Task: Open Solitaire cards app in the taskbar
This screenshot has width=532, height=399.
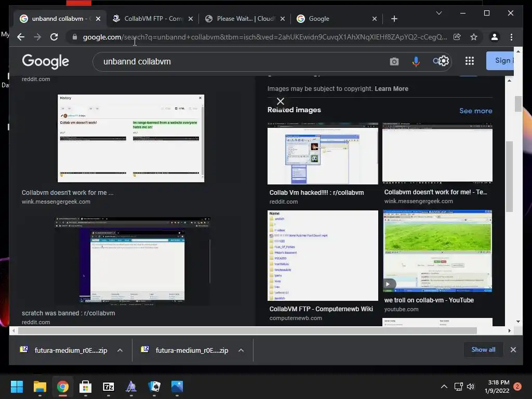Action: pyautogui.click(x=154, y=387)
